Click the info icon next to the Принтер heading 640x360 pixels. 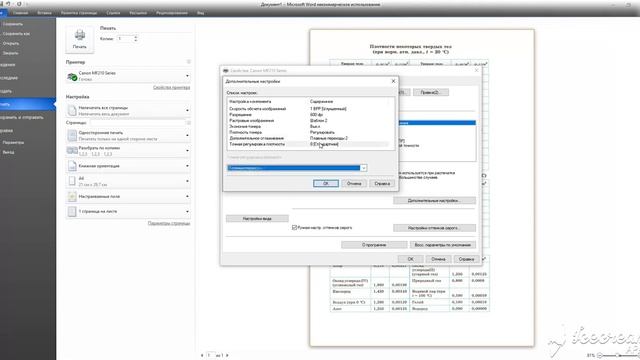[x=189, y=62]
